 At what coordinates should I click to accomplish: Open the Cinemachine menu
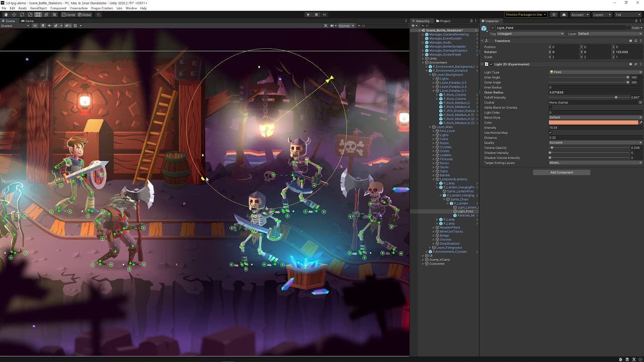point(78,9)
